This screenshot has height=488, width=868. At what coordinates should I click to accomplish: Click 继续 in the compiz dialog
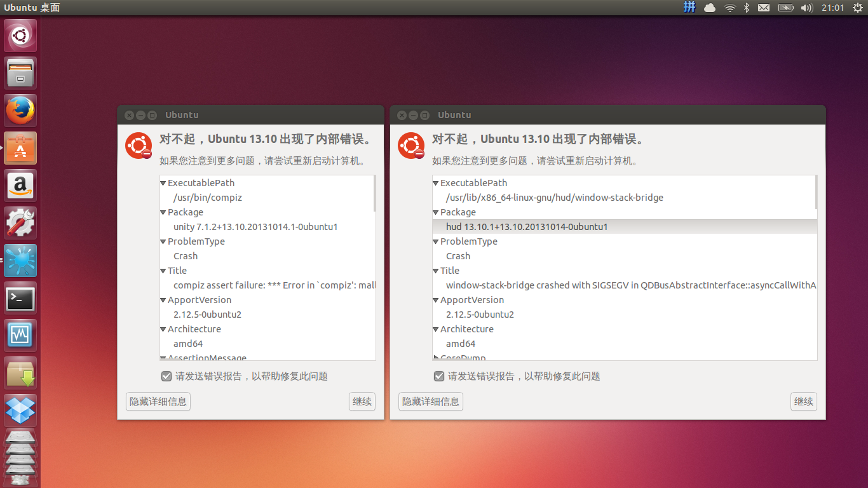click(x=362, y=402)
